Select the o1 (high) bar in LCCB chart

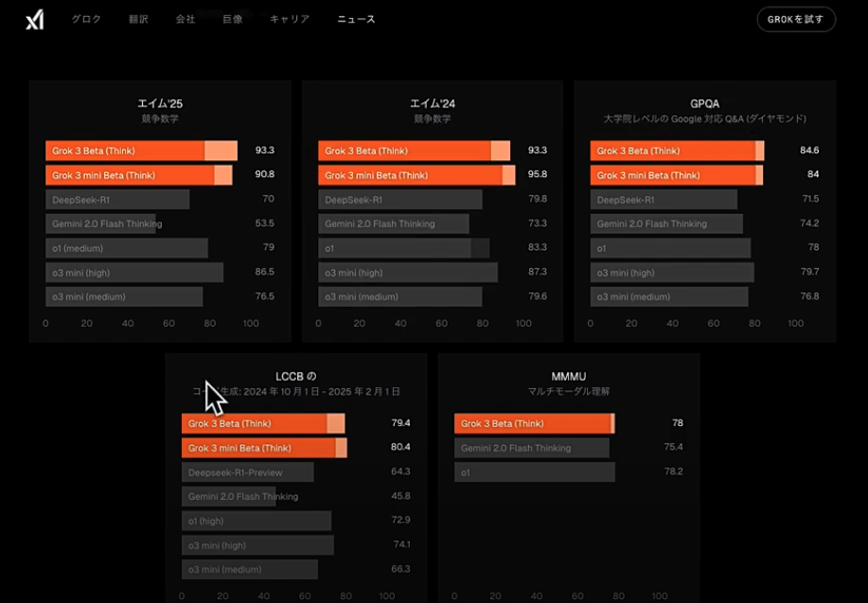pyautogui.click(x=257, y=521)
